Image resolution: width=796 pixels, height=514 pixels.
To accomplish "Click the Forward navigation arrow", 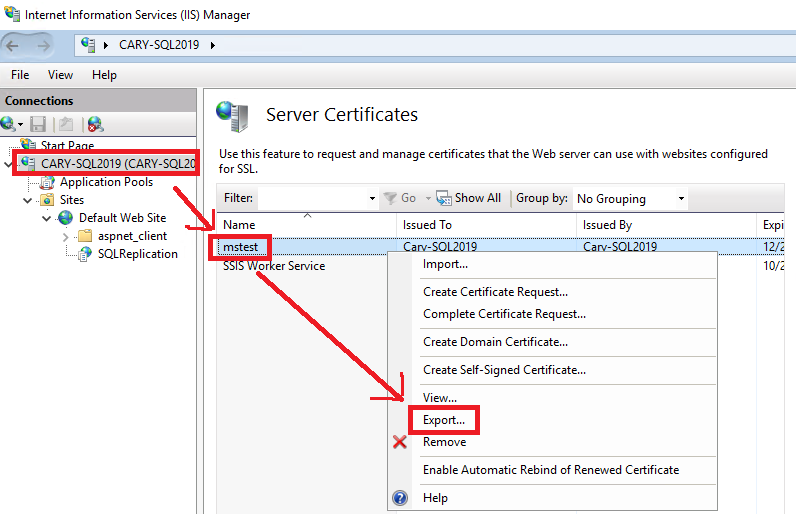I will point(44,46).
